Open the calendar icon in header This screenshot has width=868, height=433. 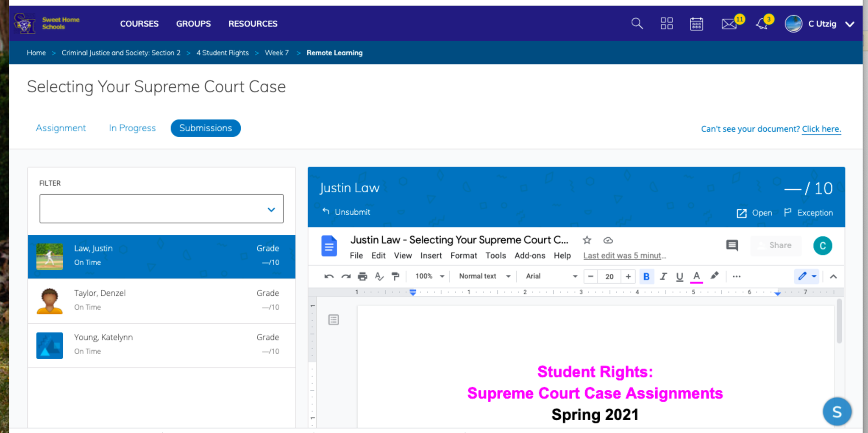coord(696,24)
